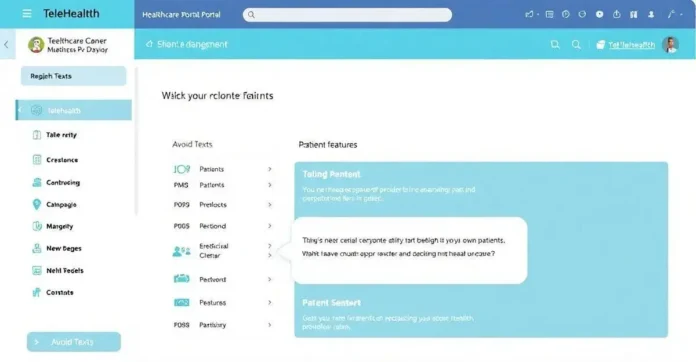Click the Nehl Fedels sidebar icon
696x362 pixels.
click(x=37, y=270)
